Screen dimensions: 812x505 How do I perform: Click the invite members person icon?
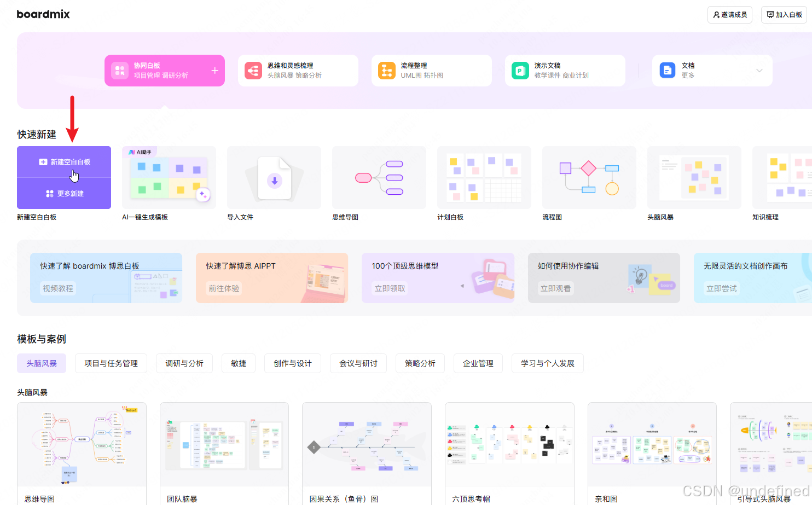[717, 15]
